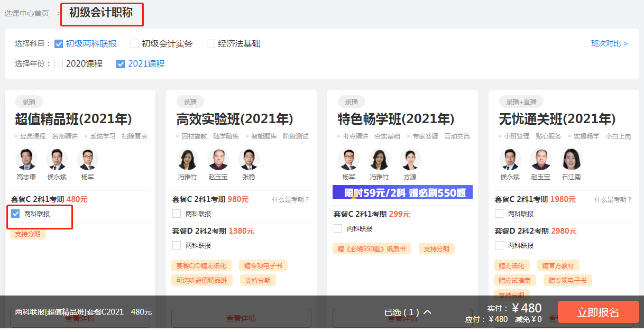Click the 赠《必刷550题》纸质书 tag
The height and width of the screenshot is (332, 644).
372,248
